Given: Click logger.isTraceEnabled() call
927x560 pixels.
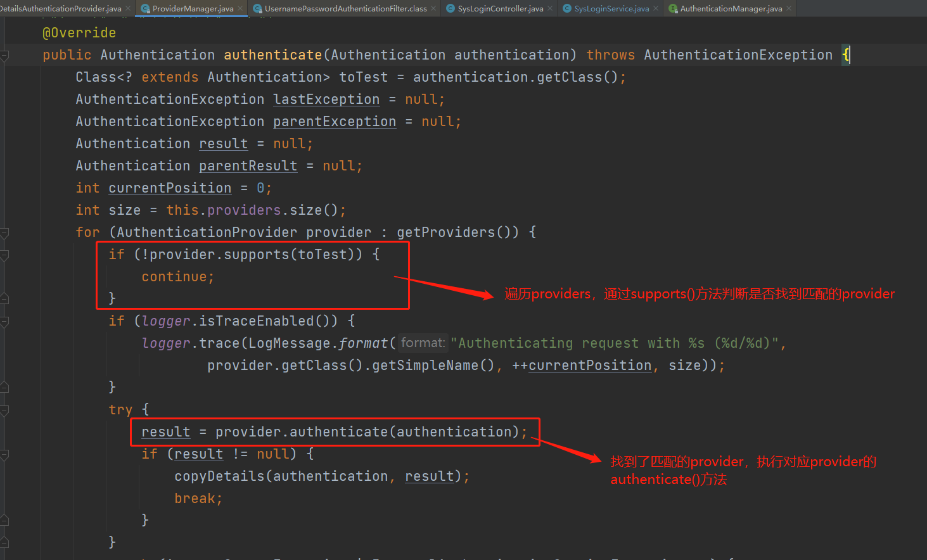Looking at the screenshot, I should (236, 321).
